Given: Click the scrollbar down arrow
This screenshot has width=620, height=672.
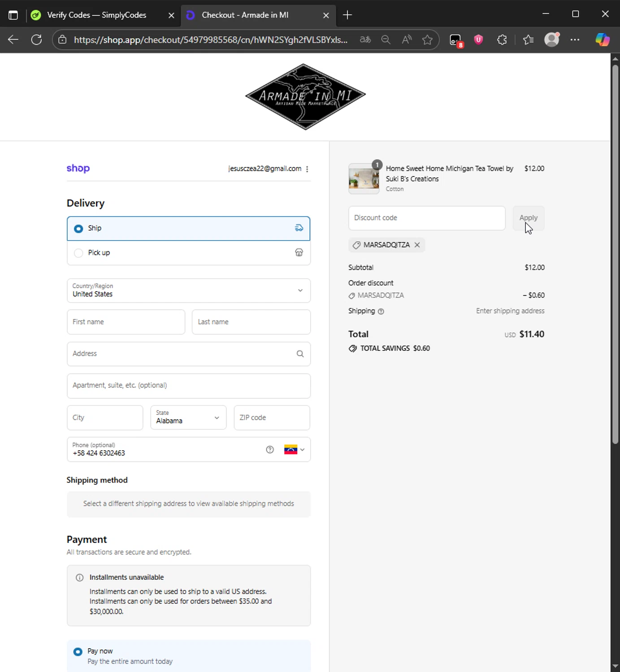Looking at the screenshot, I should point(615,667).
